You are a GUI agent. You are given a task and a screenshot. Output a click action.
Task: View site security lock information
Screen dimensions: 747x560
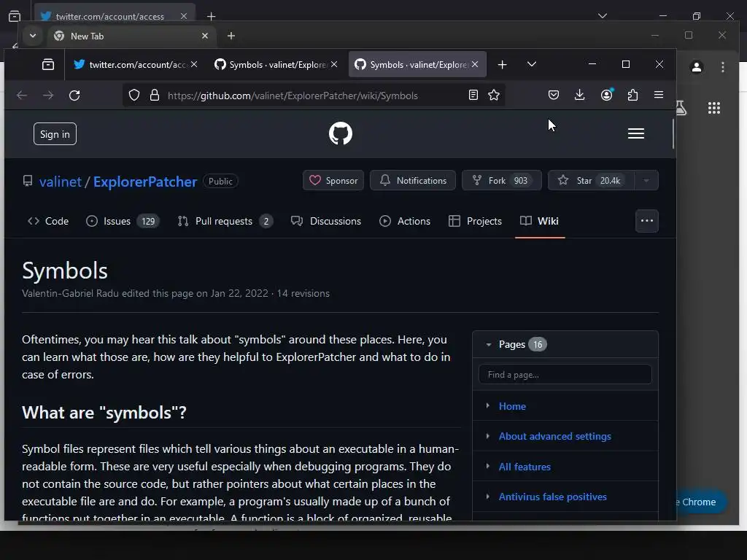click(x=155, y=96)
